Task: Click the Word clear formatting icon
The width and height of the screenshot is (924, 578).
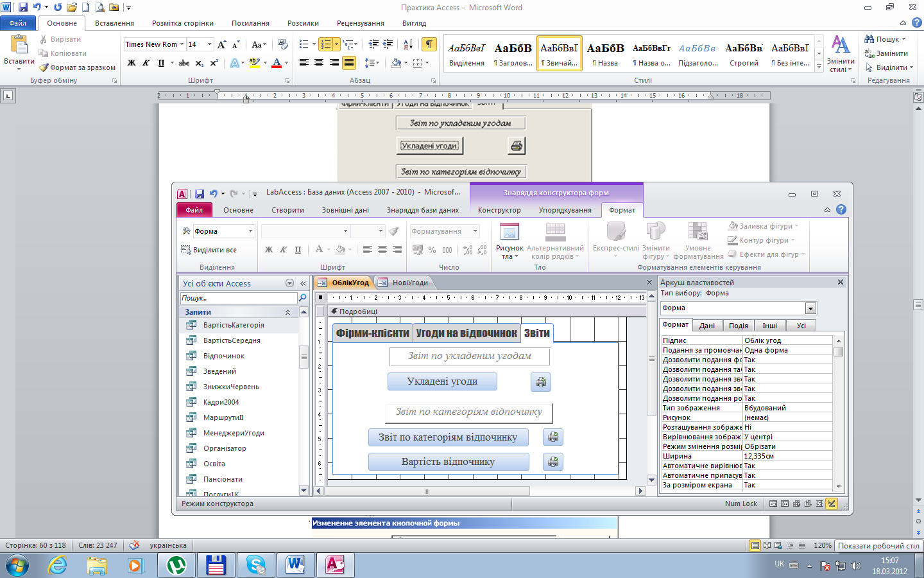Action: 282,44
